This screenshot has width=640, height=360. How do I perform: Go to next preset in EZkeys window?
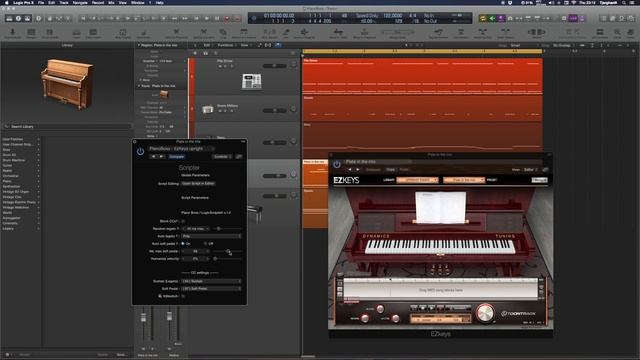click(x=358, y=169)
